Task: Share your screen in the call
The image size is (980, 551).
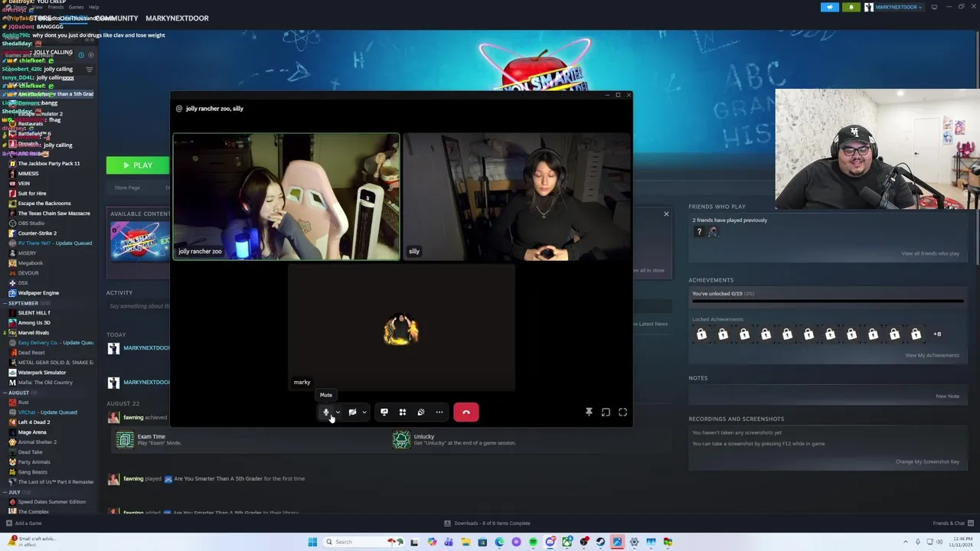Action: click(384, 412)
